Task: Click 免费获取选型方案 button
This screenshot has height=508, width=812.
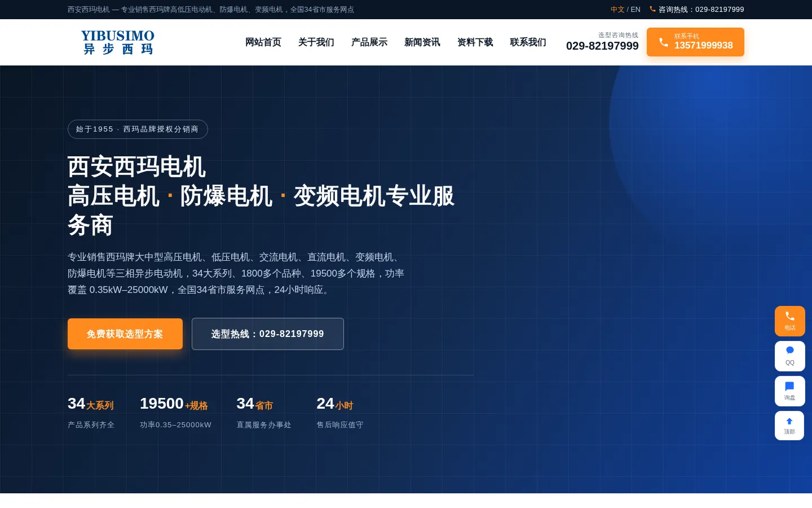Action: tap(125, 334)
